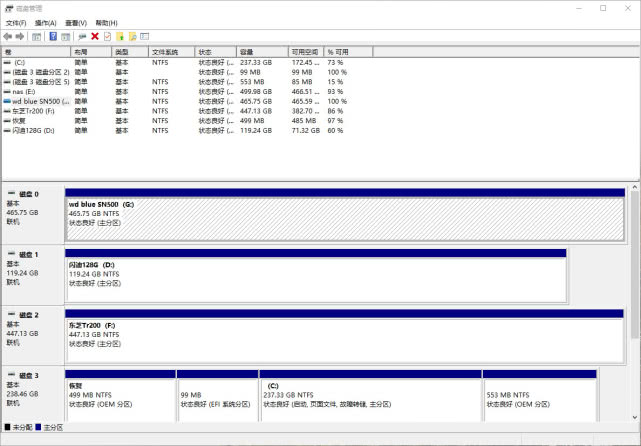Image resolution: width=641 pixels, height=446 pixels.
Task: Click the view settings list icon in toolbar
Action: coord(144,36)
